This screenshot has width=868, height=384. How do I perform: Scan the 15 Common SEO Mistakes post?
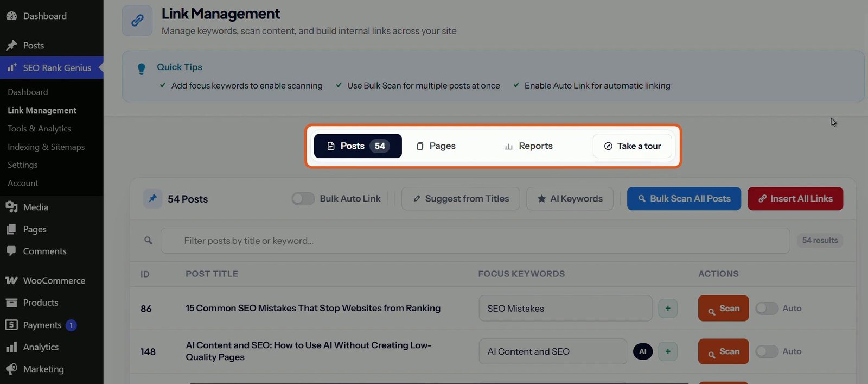click(x=723, y=308)
